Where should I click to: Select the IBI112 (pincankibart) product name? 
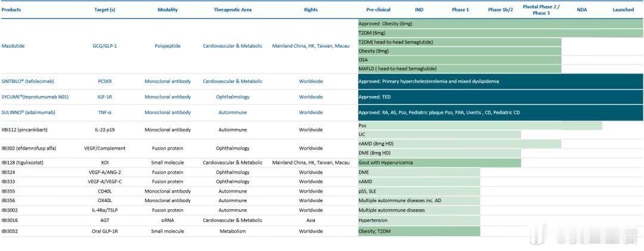point(24,130)
